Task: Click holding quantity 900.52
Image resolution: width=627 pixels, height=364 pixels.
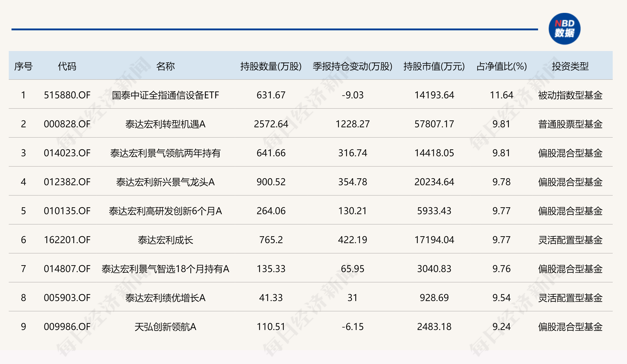Action: point(271,182)
